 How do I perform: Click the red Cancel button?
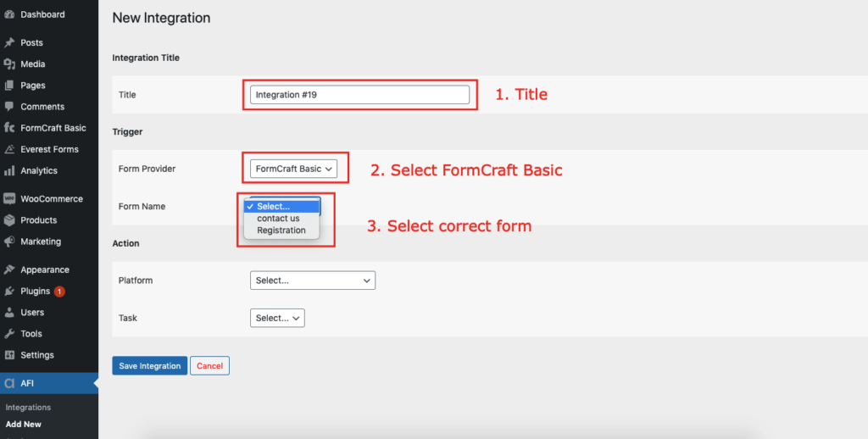tap(210, 366)
